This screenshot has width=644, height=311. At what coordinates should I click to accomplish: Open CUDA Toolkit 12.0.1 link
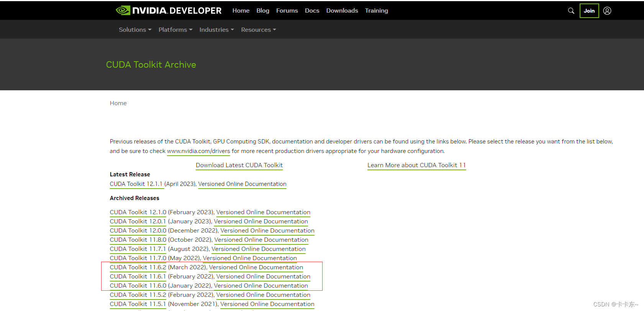138,221
